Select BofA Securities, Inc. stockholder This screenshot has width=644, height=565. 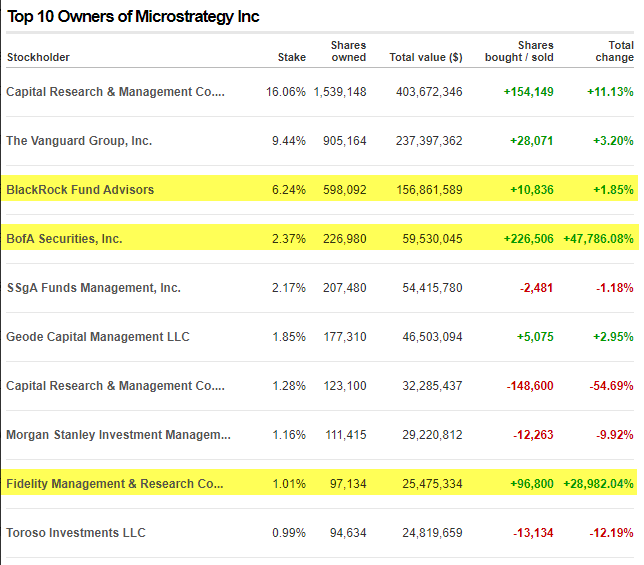[x=64, y=239]
